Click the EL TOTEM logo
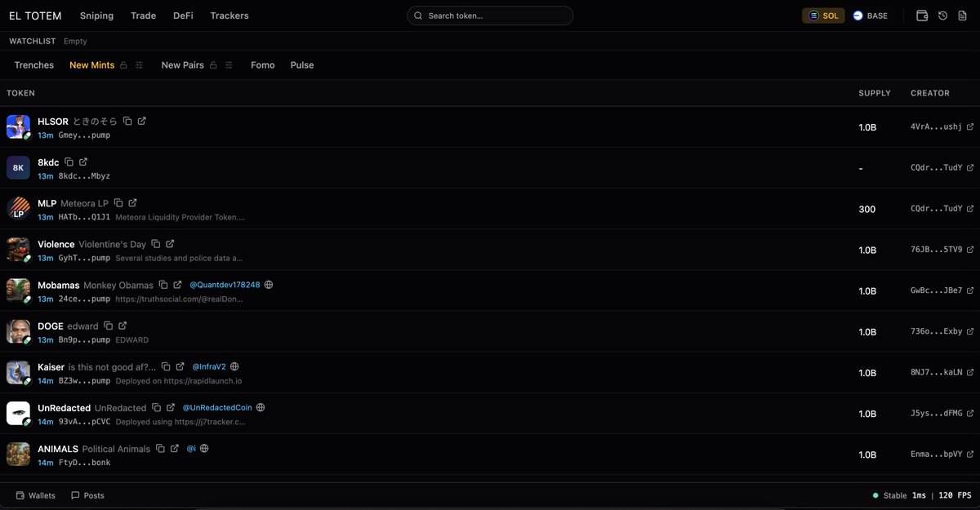 coord(34,16)
